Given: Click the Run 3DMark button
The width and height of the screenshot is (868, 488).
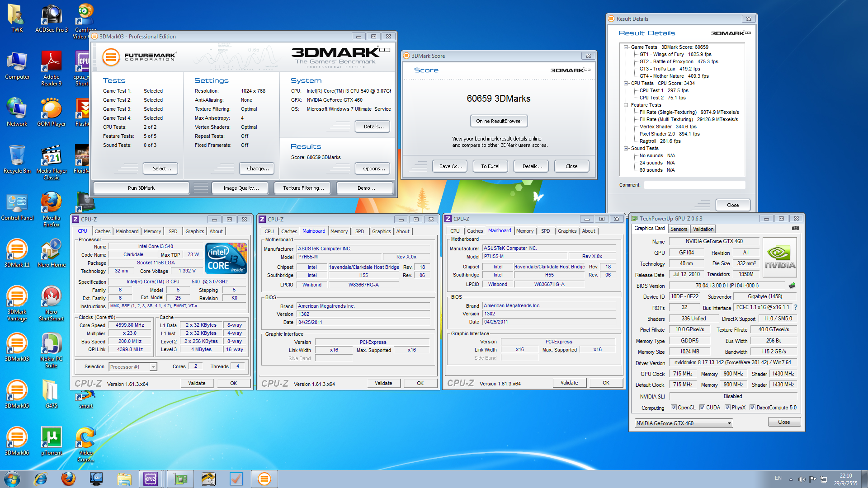Looking at the screenshot, I should point(141,188).
